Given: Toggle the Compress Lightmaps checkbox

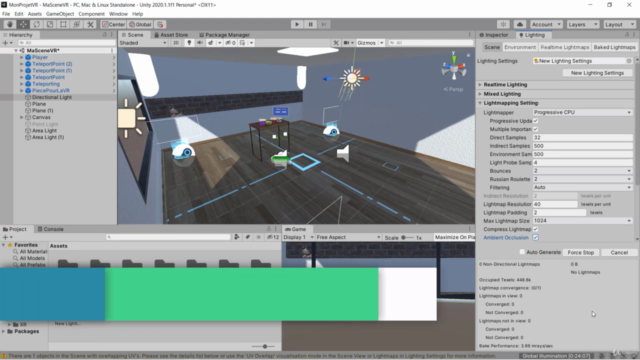Looking at the screenshot, I should [x=536, y=229].
